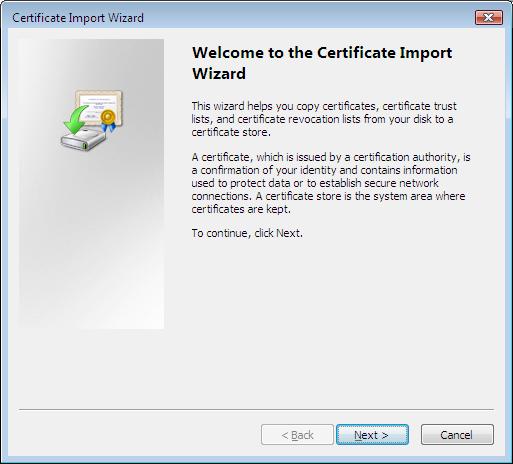513x464 pixels.
Task: Click the text 'certificate store.' ending first paragraph
Action: (x=231, y=132)
